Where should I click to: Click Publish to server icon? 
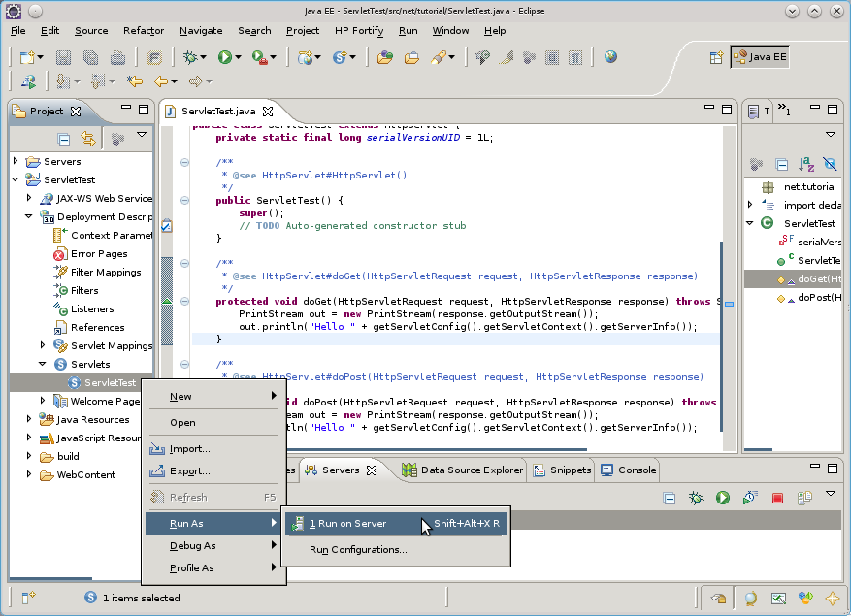coord(804,498)
